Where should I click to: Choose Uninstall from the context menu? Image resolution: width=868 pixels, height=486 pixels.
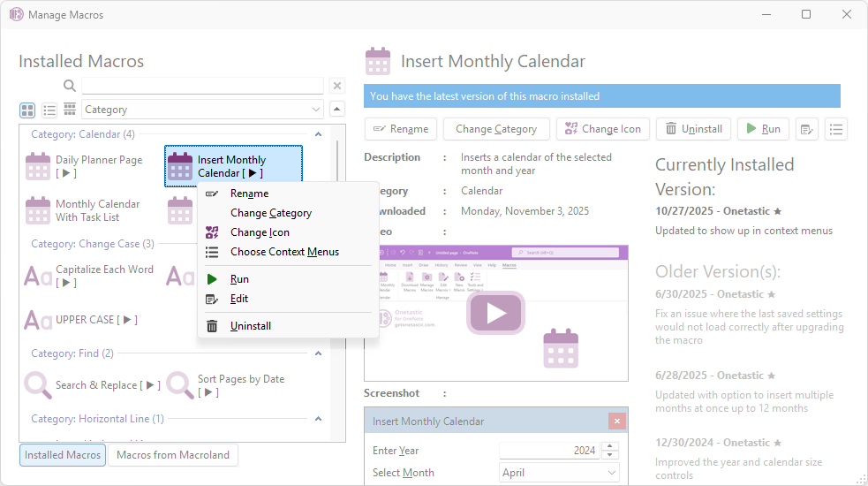coord(288,326)
